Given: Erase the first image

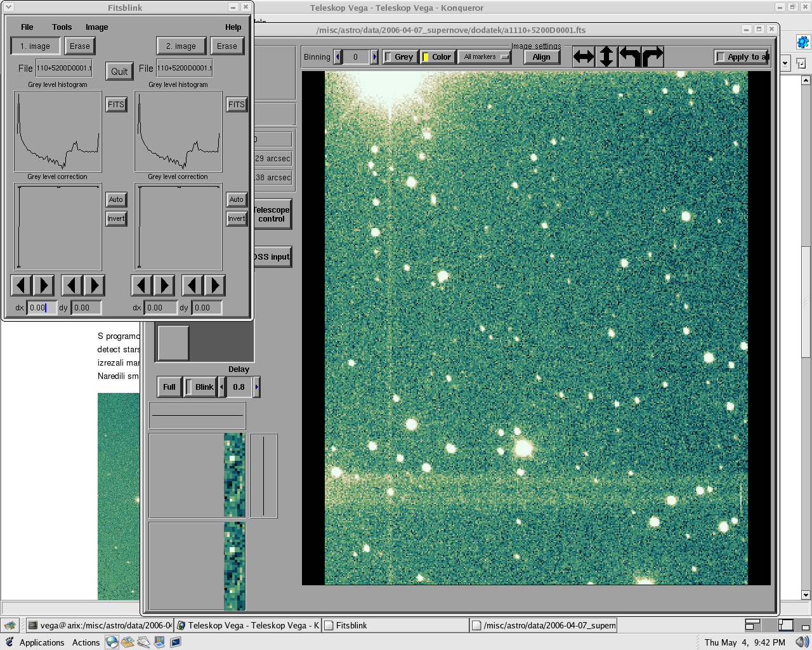Looking at the screenshot, I should coord(80,46).
